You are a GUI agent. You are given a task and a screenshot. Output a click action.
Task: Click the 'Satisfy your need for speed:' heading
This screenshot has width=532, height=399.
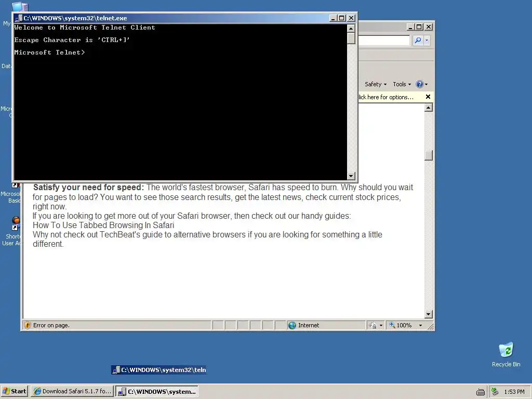click(x=88, y=187)
